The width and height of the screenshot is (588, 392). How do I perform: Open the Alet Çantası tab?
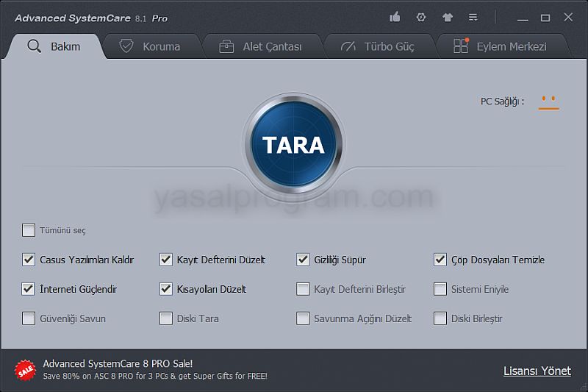coord(262,46)
